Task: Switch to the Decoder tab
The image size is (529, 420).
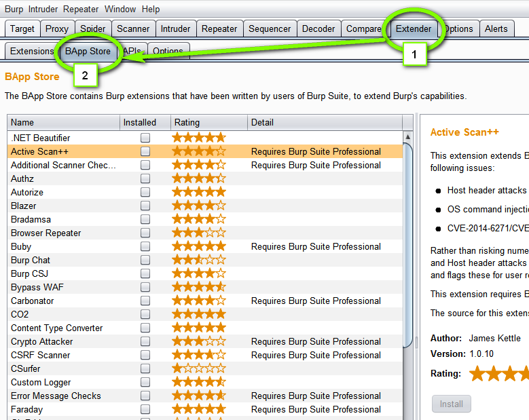Action: tap(318, 28)
